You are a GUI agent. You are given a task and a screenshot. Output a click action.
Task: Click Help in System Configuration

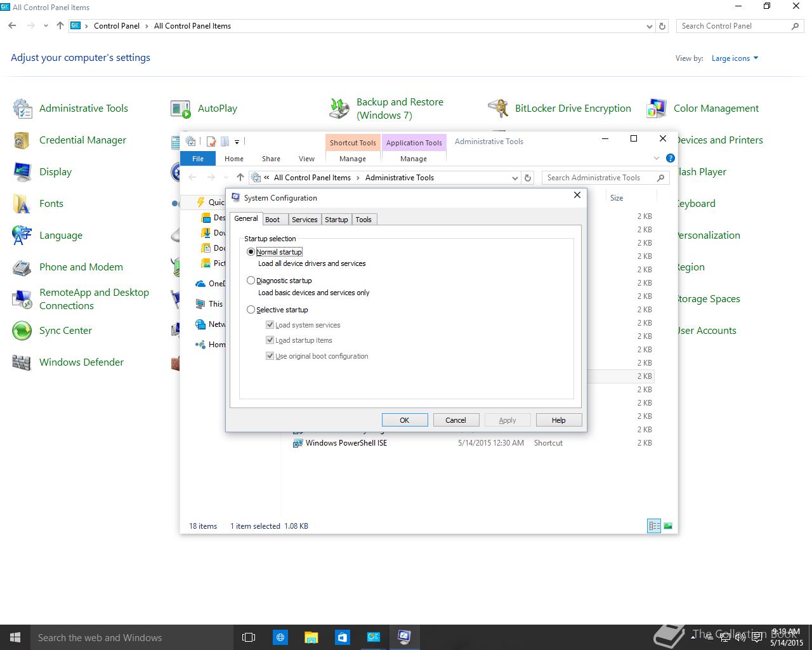pyautogui.click(x=558, y=420)
